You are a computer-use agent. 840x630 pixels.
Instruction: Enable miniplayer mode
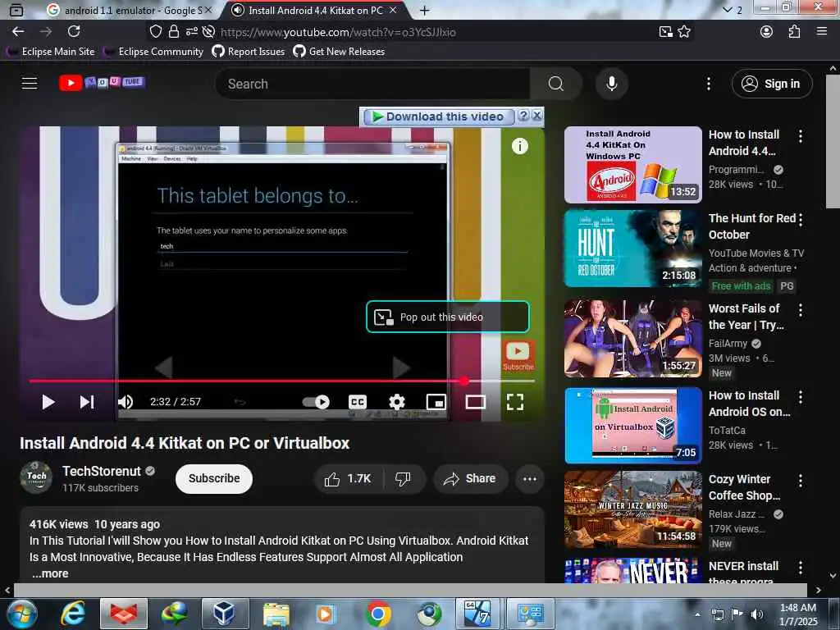436,402
